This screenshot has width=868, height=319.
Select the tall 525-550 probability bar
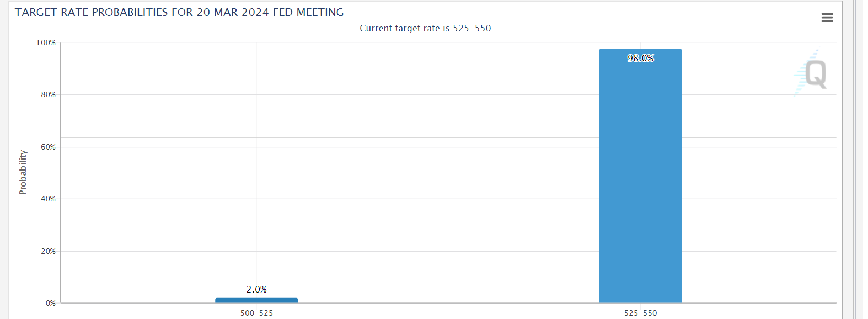[x=640, y=176]
